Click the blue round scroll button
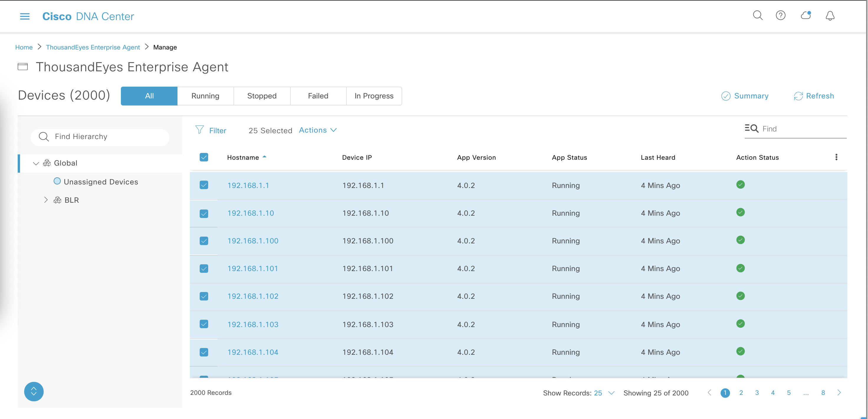868x419 pixels. [34, 391]
